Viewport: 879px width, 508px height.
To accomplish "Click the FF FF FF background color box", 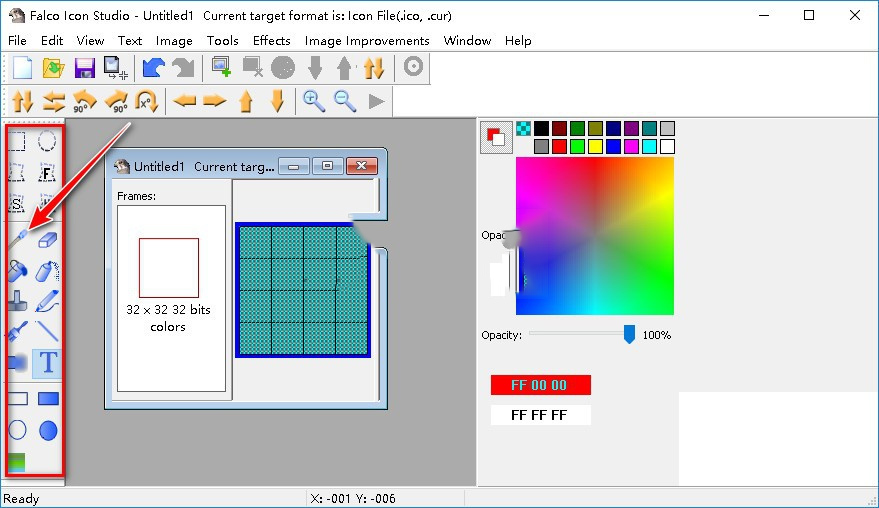I will [x=540, y=415].
